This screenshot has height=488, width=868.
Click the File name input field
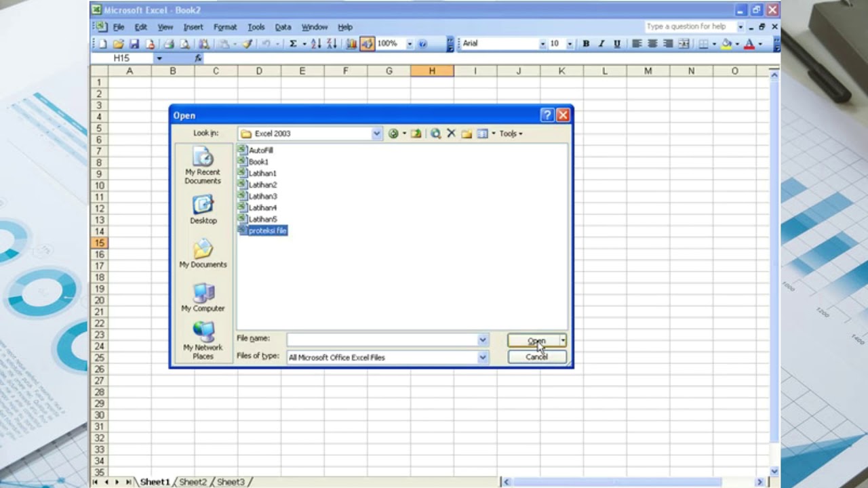[382, 340]
